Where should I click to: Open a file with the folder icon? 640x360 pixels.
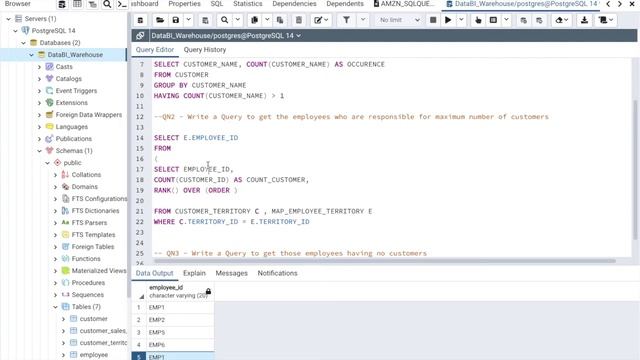[x=160, y=20]
